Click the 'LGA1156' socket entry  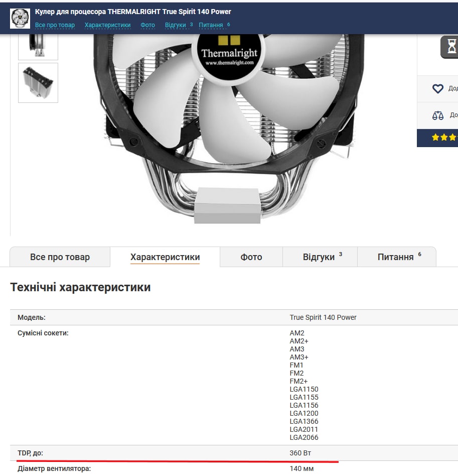pos(304,405)
